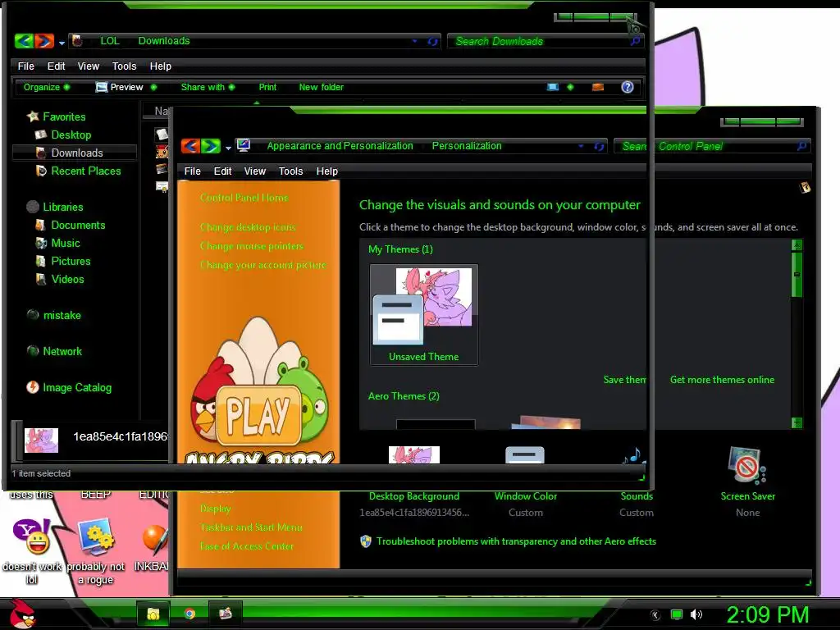The image size is (840, 630).
Task: Select Favorites in navigation pane
Action: point(57,116)
